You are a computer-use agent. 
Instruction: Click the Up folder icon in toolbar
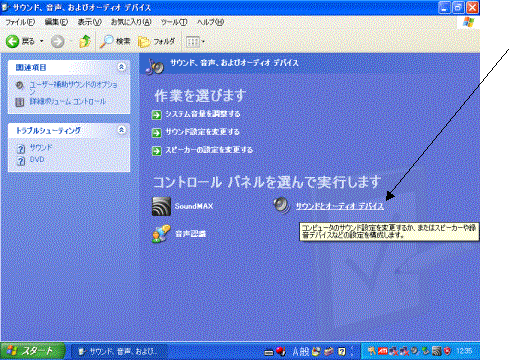[85, 42]
